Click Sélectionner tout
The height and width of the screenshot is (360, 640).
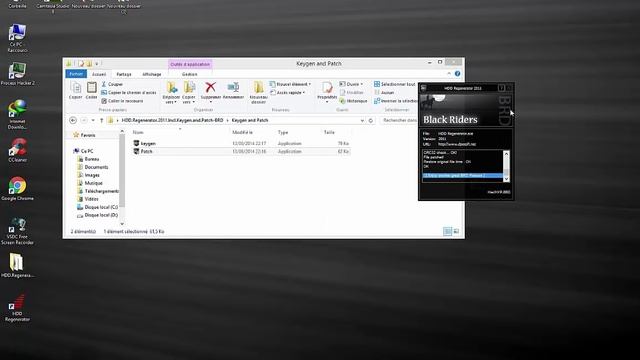pos(395,84)
